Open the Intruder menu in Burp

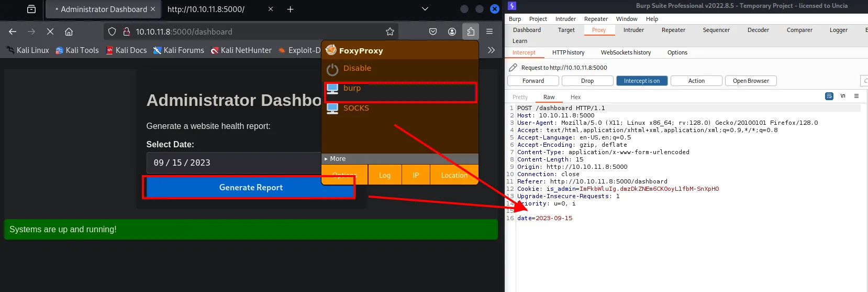[x=565, y=19]
